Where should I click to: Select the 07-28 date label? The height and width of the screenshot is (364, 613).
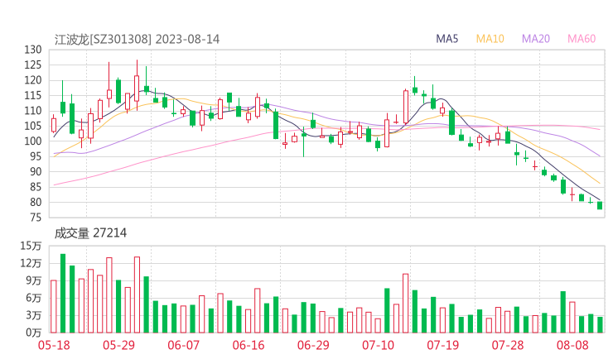pos(507,345)
